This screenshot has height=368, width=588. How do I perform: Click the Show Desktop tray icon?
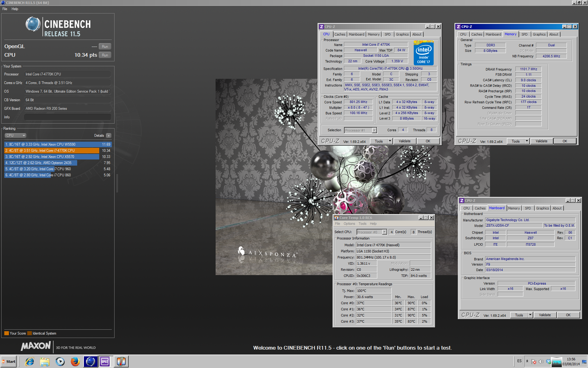[584, 362]
